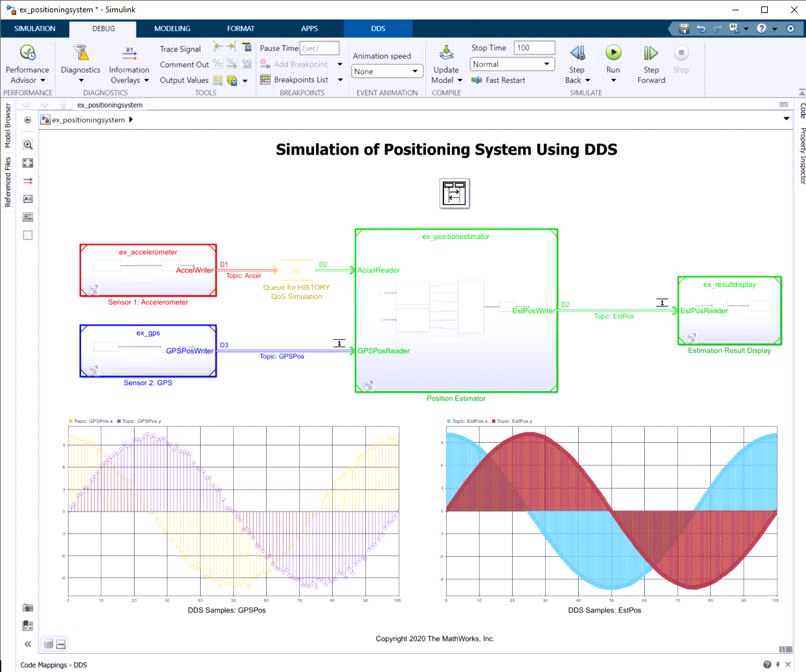This screenshot has width=806, height=672.
Task: Step Forward through the simulation
Action: click(x=651, y=63)
